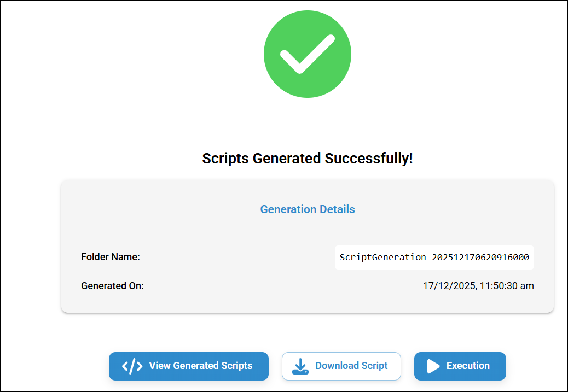Click the Scripts Generated Successfully heading
This screenshot has width=568, height=392.
coord(308,159)
